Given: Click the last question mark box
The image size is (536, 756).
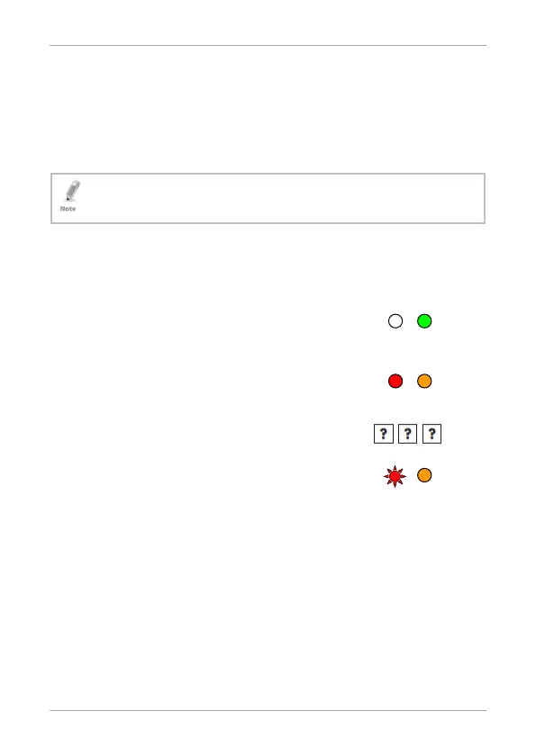Looking at the screenshot, I should pyautogui.click(x=432, y=434).
